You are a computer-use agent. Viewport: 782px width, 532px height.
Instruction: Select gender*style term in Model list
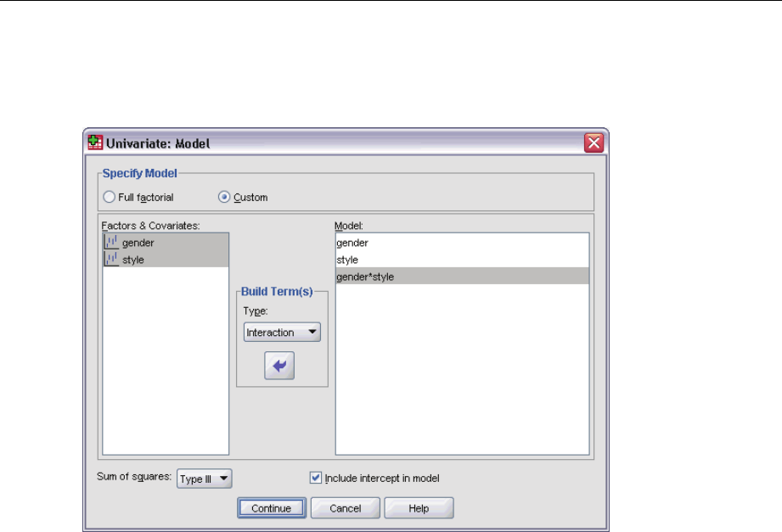(462, 277)
